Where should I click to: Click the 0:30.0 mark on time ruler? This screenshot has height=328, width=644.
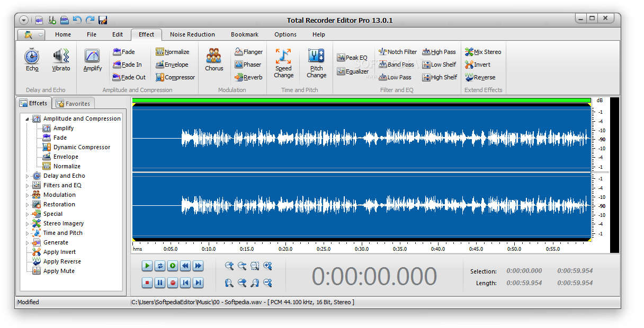tap(362, 248)
